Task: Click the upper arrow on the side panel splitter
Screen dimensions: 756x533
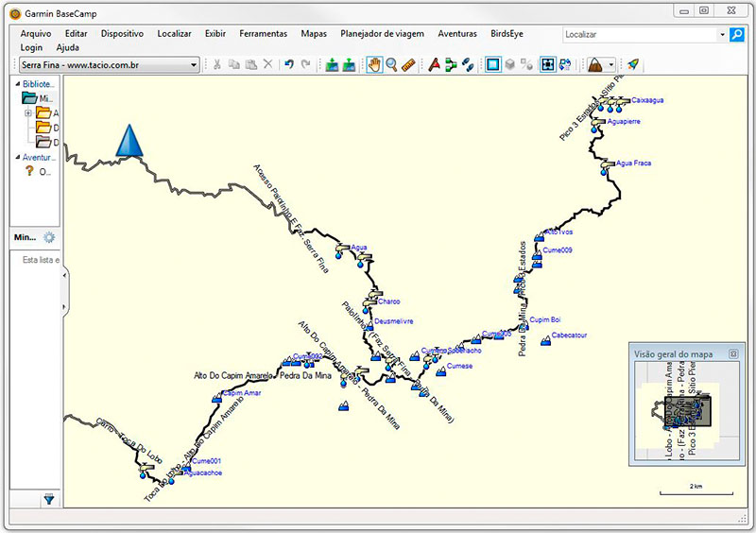Action: coord(64,276)
